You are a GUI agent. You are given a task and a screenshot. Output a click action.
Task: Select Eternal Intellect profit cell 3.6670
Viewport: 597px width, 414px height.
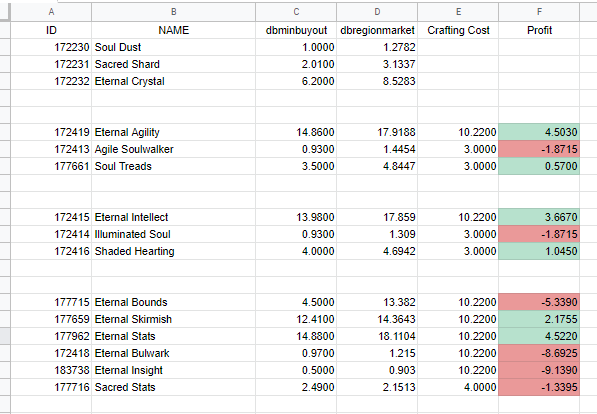click(x=539, y=217)
